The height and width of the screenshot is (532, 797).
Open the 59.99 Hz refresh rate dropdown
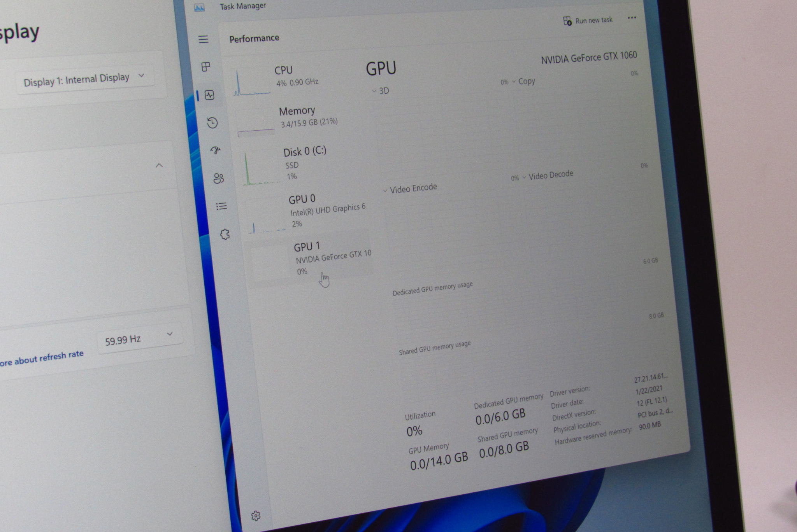(139, 338)
